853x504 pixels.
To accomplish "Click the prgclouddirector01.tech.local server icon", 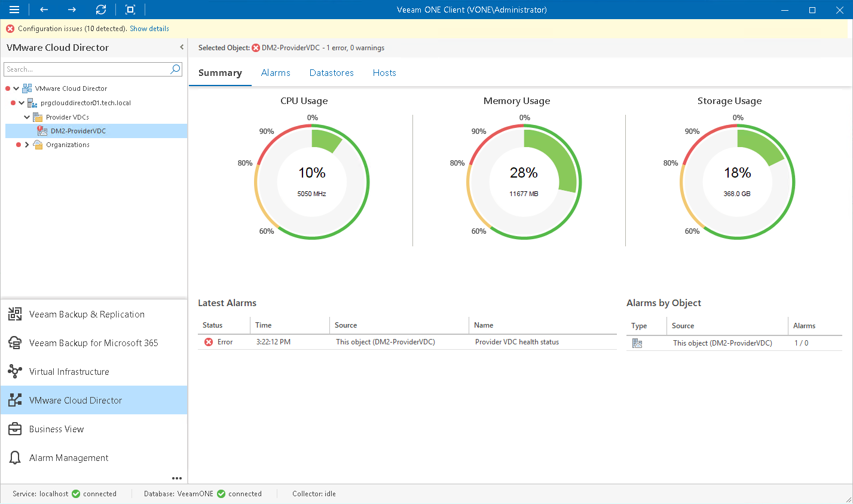I will pos(32,103).
